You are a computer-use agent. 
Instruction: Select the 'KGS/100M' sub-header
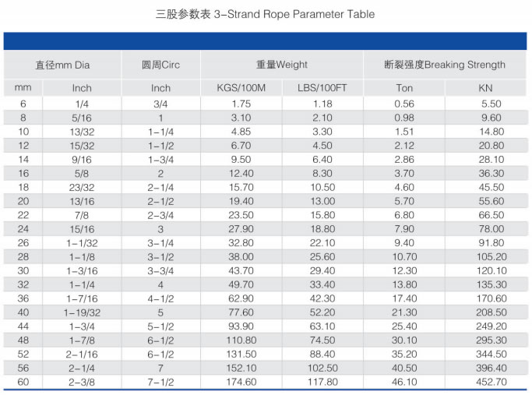[241, 88]
